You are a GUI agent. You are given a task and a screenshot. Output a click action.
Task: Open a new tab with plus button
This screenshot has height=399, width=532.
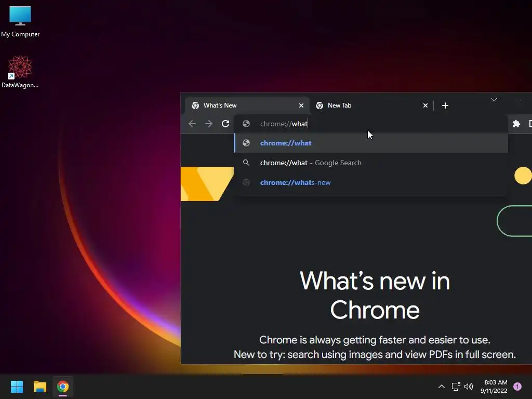click(x=445, y=105)
